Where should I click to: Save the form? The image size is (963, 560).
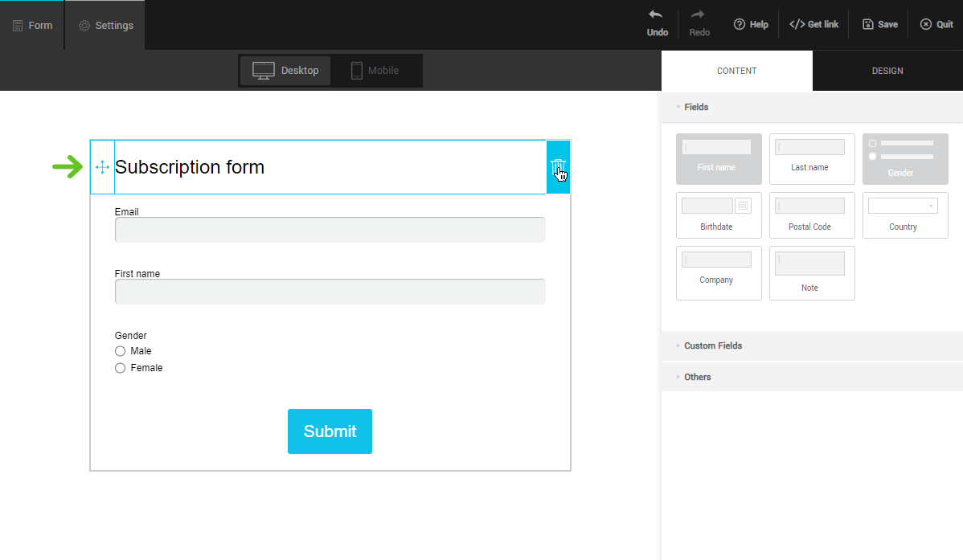tap(879, 25)
